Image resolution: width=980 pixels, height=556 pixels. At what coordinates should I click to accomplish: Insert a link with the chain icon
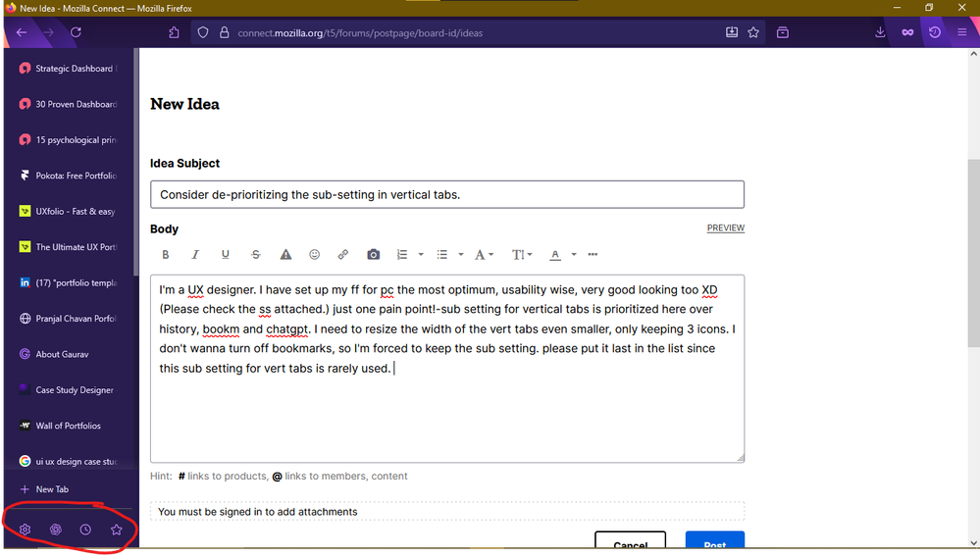(x=343, y=255)
